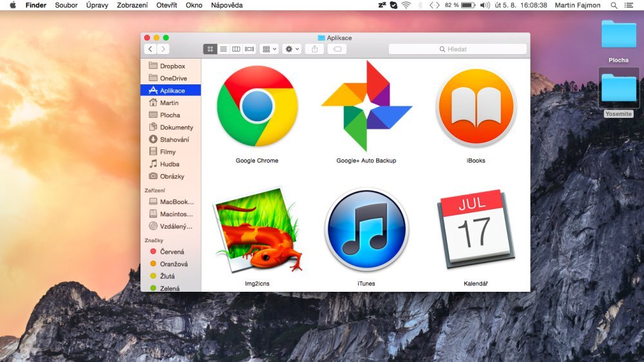Open Google Chrome from the Aplikace folder
Screen dimensions: 644x362
pos(258,106)
